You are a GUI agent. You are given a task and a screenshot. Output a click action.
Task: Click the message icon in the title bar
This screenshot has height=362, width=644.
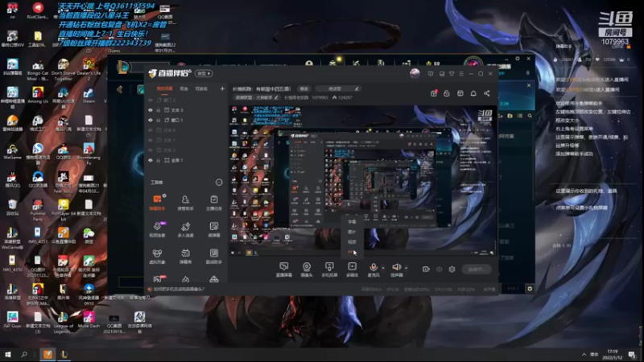(430, 74)
